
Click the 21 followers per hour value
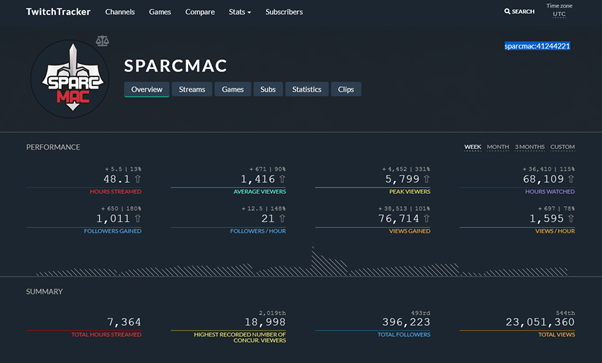[268, 219]
